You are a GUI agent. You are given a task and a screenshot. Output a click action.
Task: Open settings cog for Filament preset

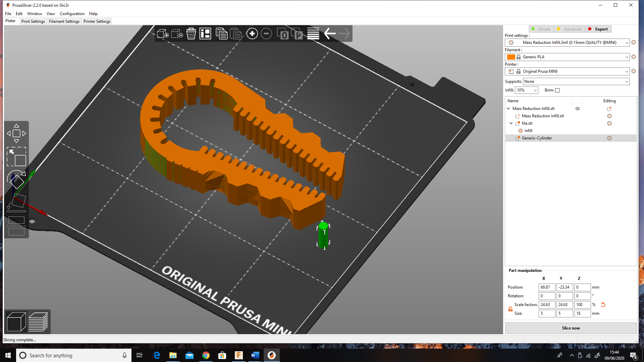pos(634,57)
